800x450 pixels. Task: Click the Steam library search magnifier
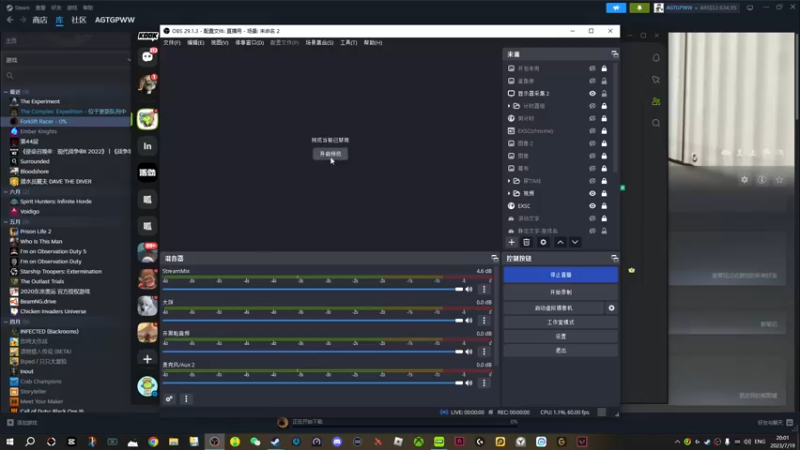(10, 76)
